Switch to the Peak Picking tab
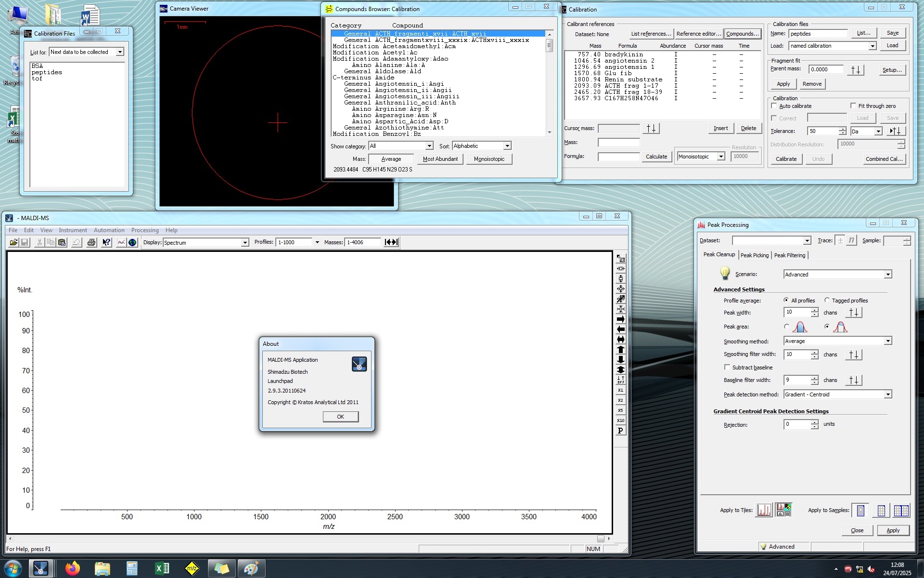924x578 pixels. coord(754,255)
